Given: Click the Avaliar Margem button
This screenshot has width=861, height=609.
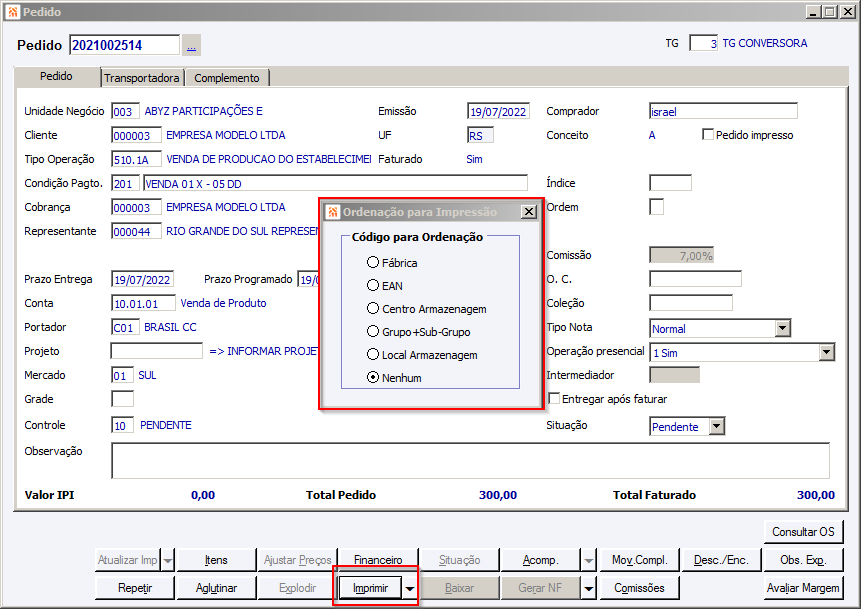Looking at the screenshot, I should [803, 588].
